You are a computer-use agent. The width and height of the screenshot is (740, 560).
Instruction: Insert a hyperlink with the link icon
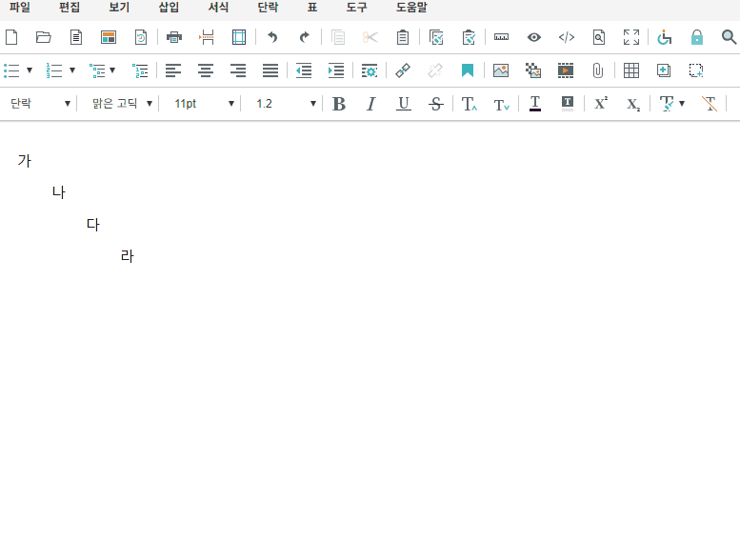click(403, 70)
